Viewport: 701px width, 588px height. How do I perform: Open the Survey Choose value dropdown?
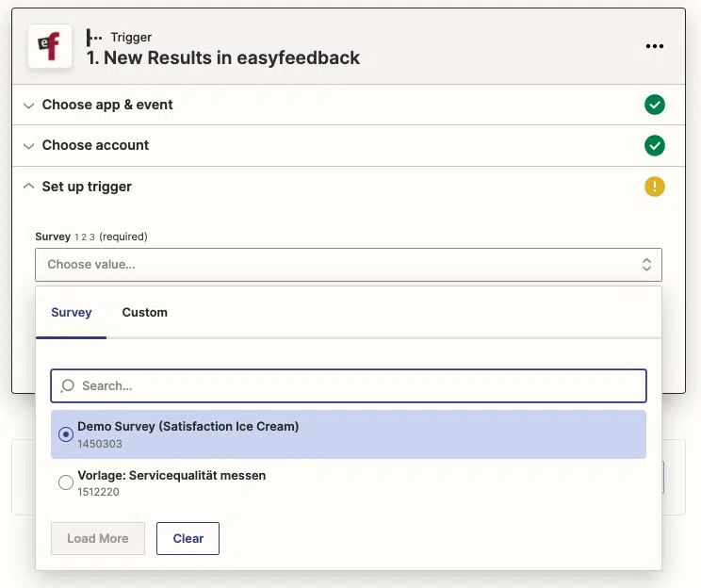(349, 265)
